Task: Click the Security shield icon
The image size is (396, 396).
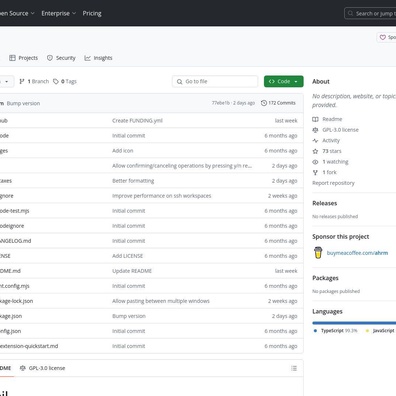Action: (x=50, y=58)
